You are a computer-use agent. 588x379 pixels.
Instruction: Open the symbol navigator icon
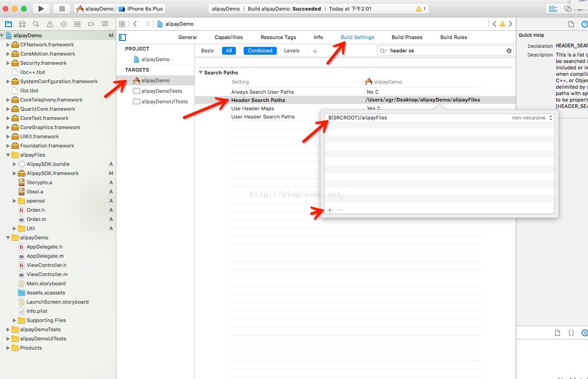pyautogui.click(x=22, y=24)
